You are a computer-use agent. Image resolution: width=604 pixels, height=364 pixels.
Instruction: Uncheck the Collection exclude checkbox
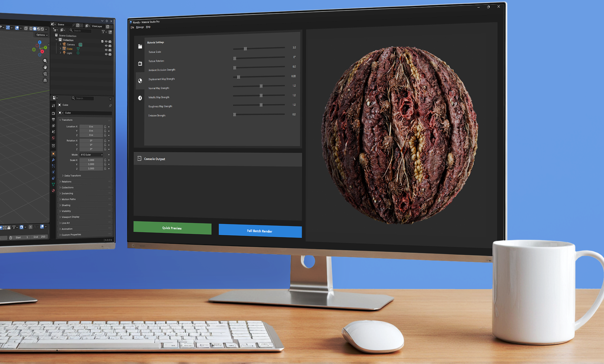tap(102, 41)
